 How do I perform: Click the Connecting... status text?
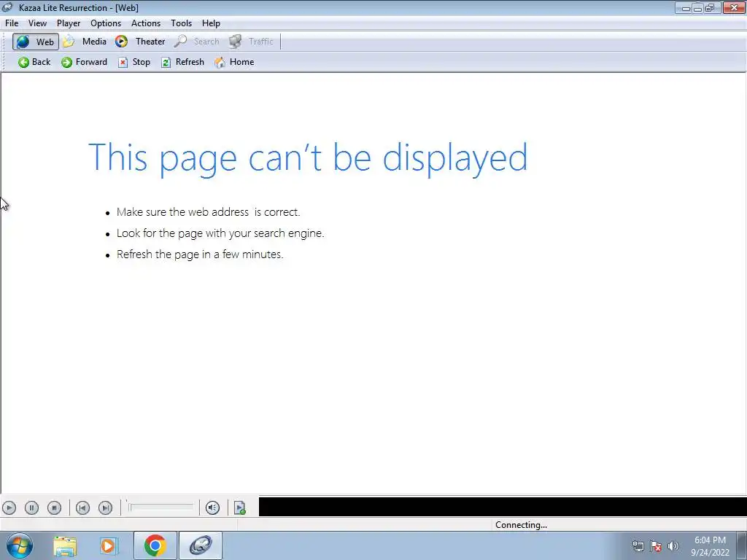[x=521, y=525]
